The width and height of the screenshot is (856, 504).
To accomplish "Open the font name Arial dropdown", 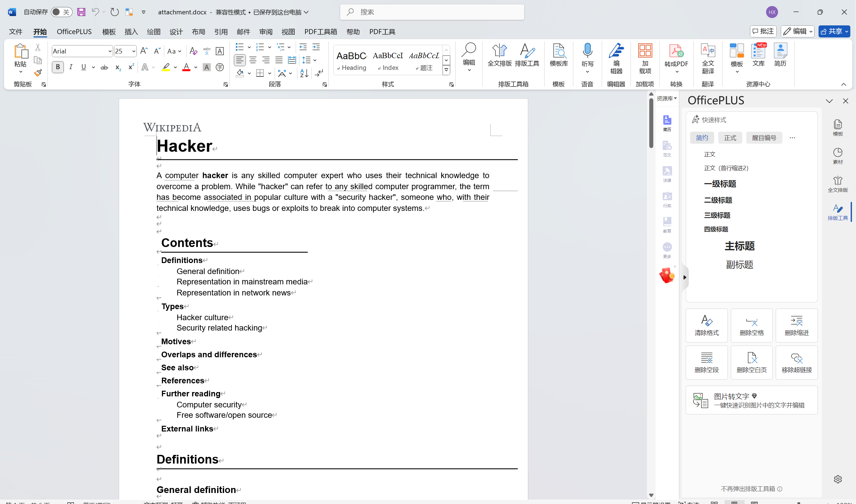I will (x=110, y=51).
